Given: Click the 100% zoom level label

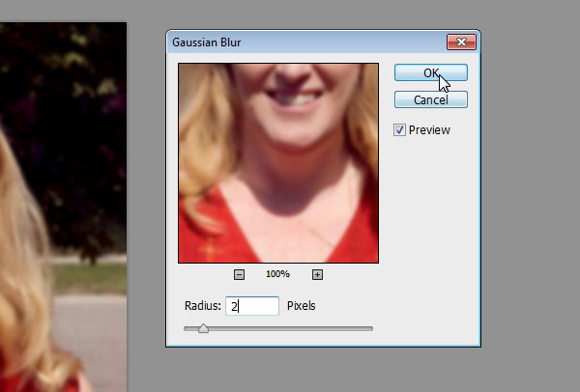Looking at the screenshot, I should [x=278, y=274].
